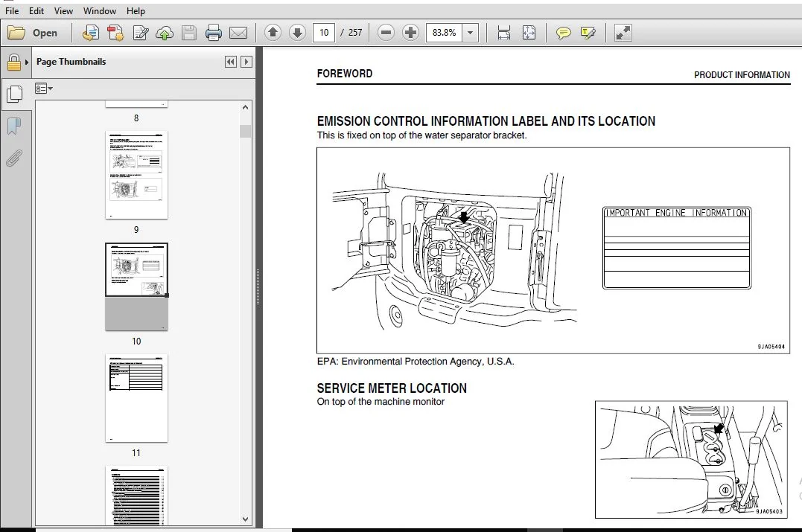The height and width of the screenshot is (532, 802).
Task: Click thumbnail scrollbar down arrow
Action: pos(245,519)
